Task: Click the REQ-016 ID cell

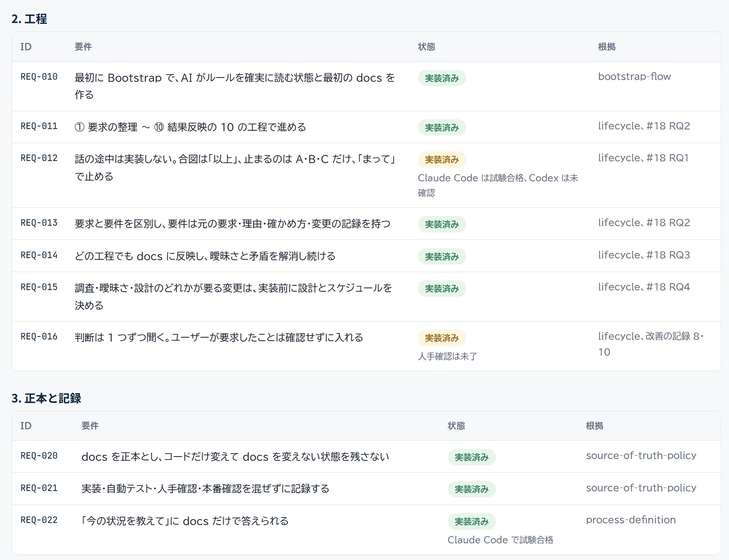Action: tap(39, 336)
